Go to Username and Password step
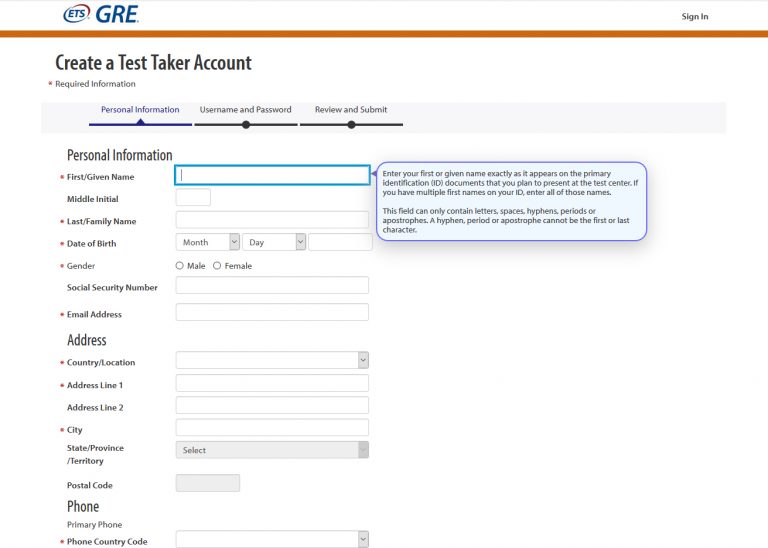 pyautogui.click(x=245, y=110)
